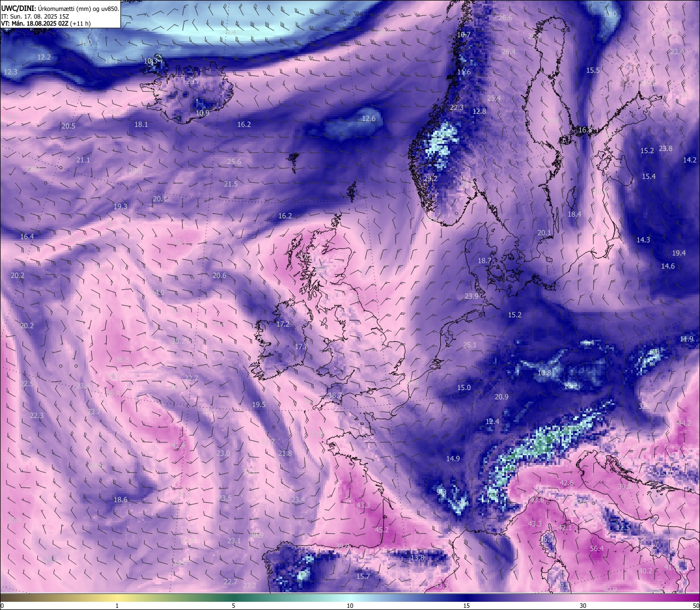Click the map value '14.9'
The height and width of the screenshot is (610, 700).
click(453, 459)
